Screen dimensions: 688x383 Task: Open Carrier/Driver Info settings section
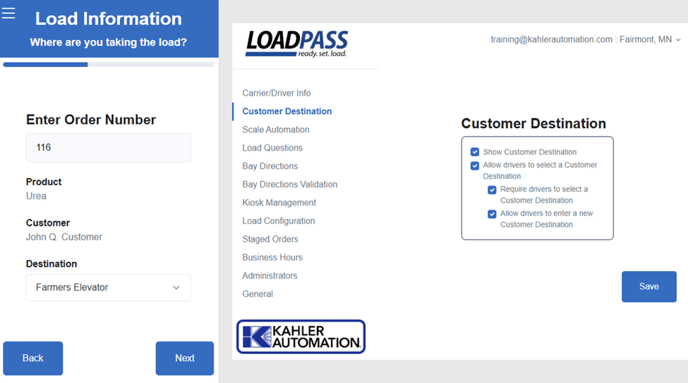tap(276, 93)
